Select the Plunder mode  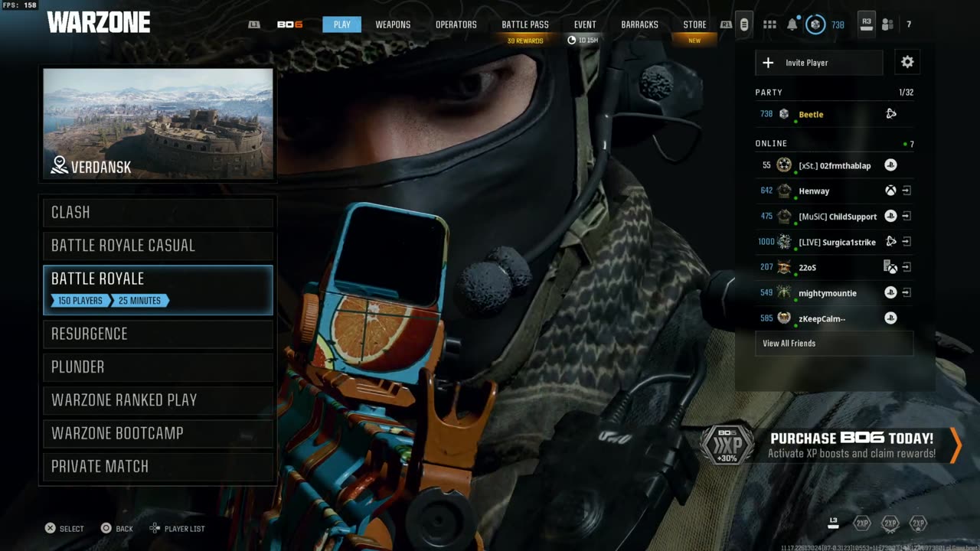click(158, 367)
